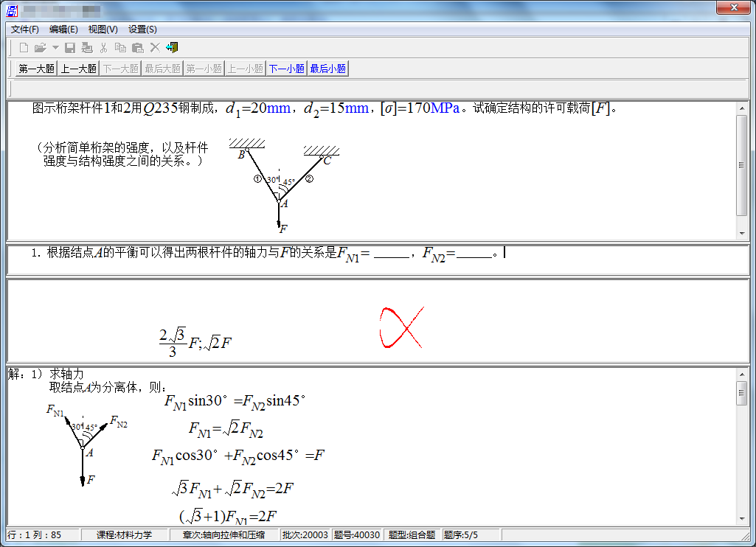Image resolution: width=756 pixels, height=547 pixels.
Task: Click the Copy icon in toolbar
Action: [x=120, y=48]
